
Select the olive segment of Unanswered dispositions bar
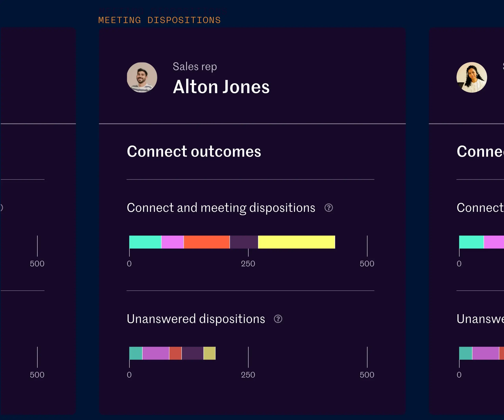[x=209, y=353]
